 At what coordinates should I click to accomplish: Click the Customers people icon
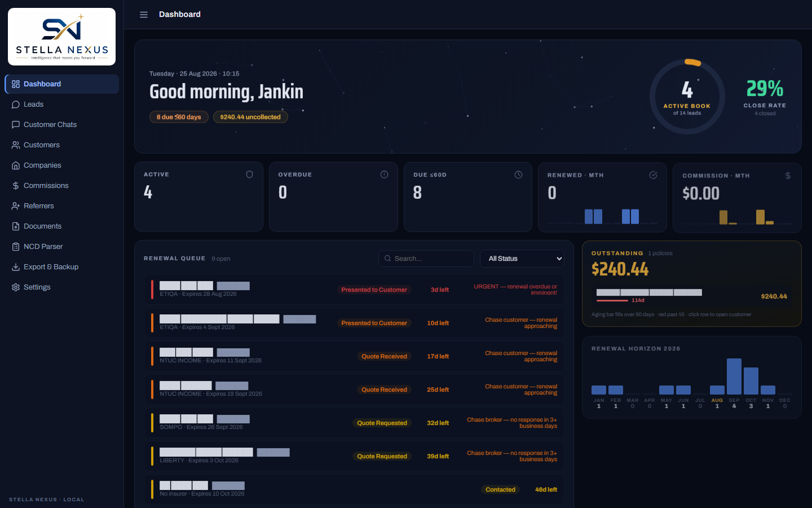tap(16, 145)
